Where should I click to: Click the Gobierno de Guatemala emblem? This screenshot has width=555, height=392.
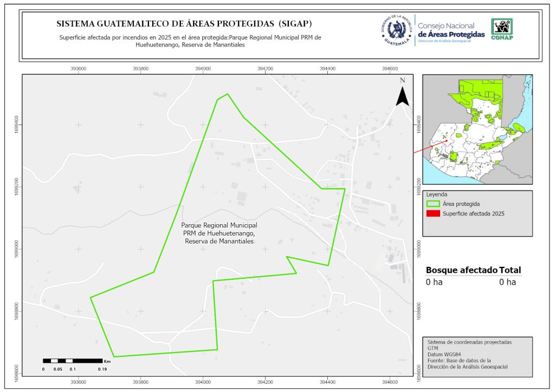tap(395, 30)
